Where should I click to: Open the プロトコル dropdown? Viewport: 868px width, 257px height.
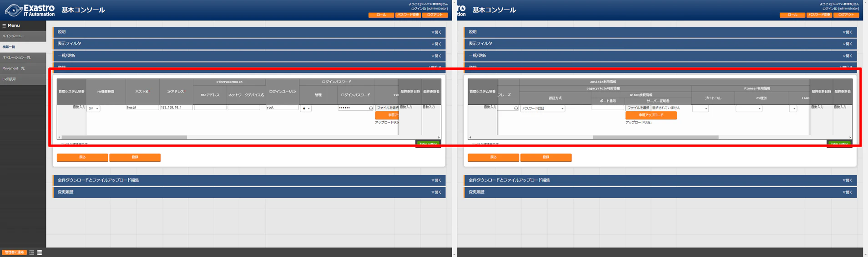tap(701, 108)
